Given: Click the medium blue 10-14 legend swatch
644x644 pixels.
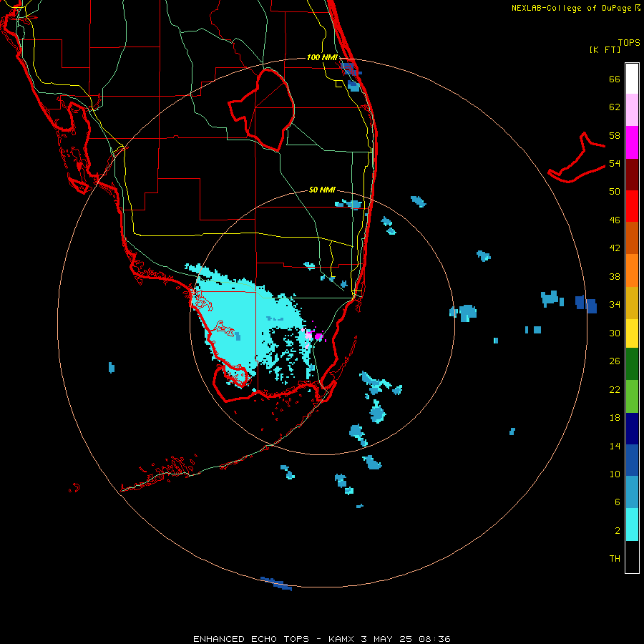Looking at the screenshot, I should point(632,460).
